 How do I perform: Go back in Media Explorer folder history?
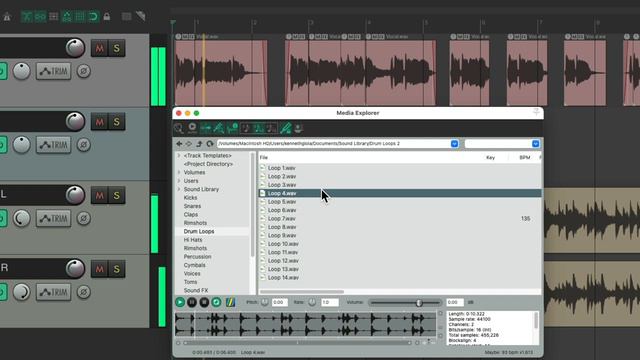click(x=179, y=144)
